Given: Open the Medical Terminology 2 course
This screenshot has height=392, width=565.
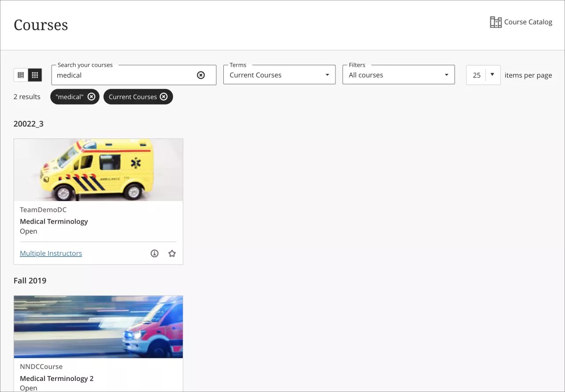Looking at the screenshot, I should [56, 378].
